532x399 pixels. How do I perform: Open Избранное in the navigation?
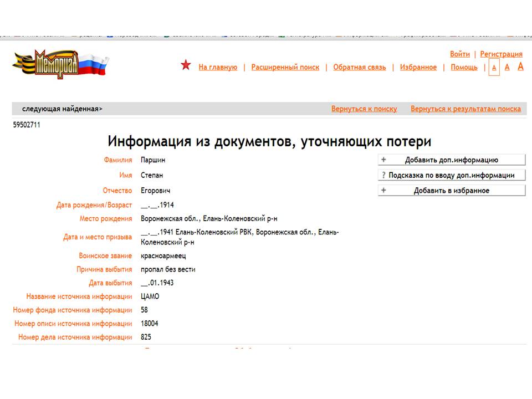[418, 67]
